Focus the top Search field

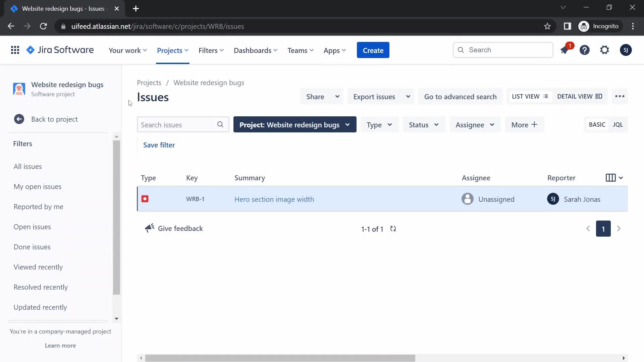[503, 50]
